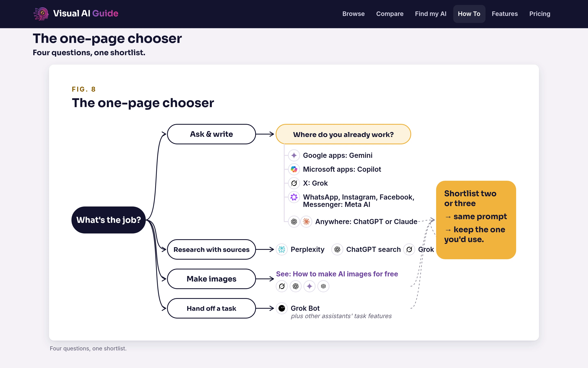This screenshot has height=368, width=588.
Task: Click the orange Claude starburst icon
Action: tap(306, 221)
